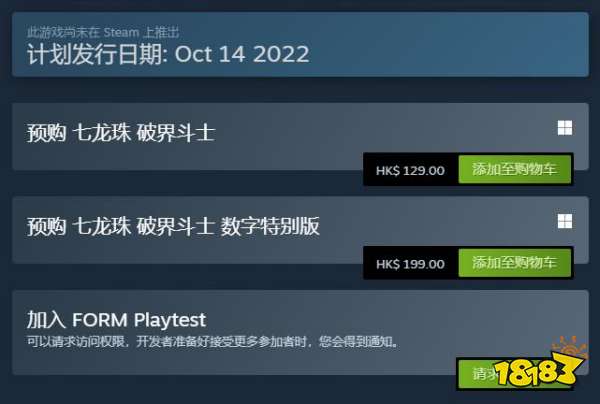The width and height of the screenshot is (600, 404).
Task: Click the blue release date banner background
Action: click(440, 45)
